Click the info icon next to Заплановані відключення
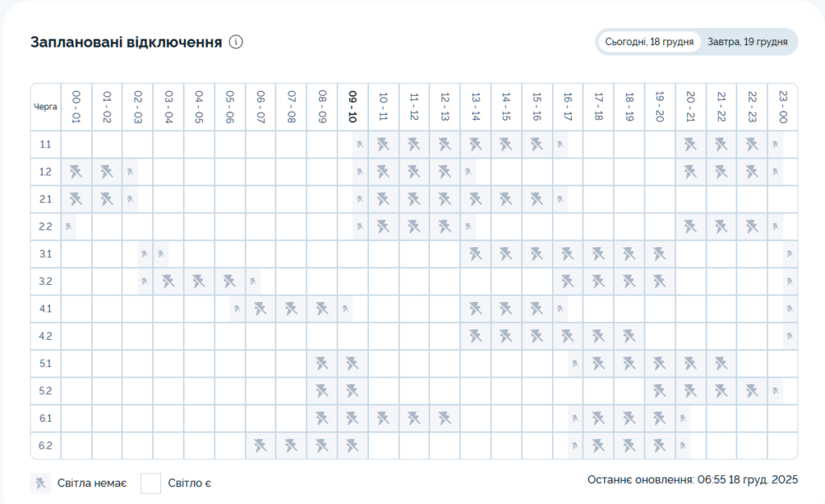This screenshot has width=825, height=504. 236,42
